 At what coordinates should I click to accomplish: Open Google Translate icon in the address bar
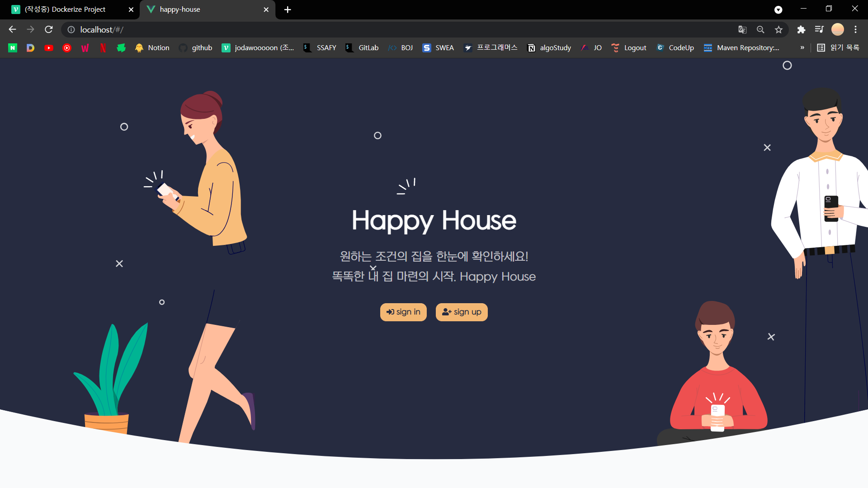pyautogui.click(x=742, y=29)
